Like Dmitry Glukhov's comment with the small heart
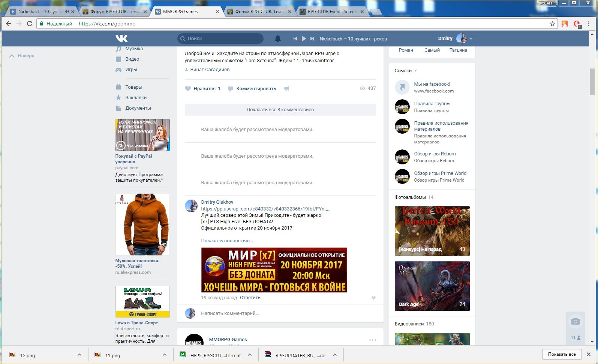The width and height of the screenshot is (598, 364). (x=373, y=298)
